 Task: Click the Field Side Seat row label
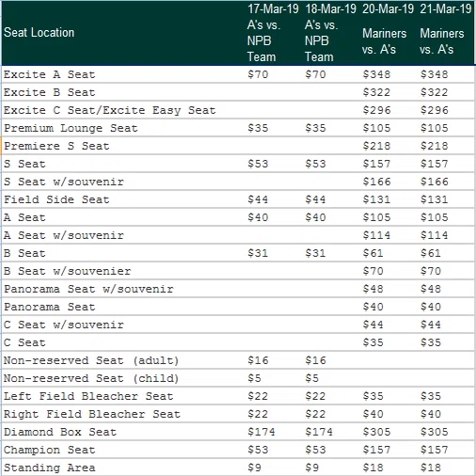point(56,199)
